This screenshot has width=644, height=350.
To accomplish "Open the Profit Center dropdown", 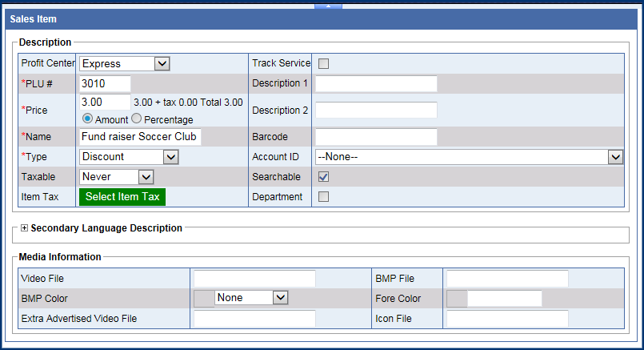I will [124, 63].
